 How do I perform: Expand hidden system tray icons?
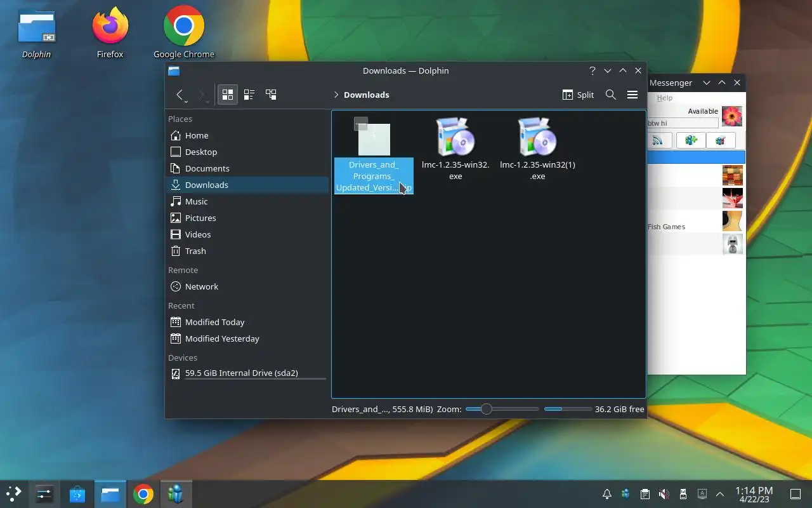pyautogui.click(x=720, y=494)
